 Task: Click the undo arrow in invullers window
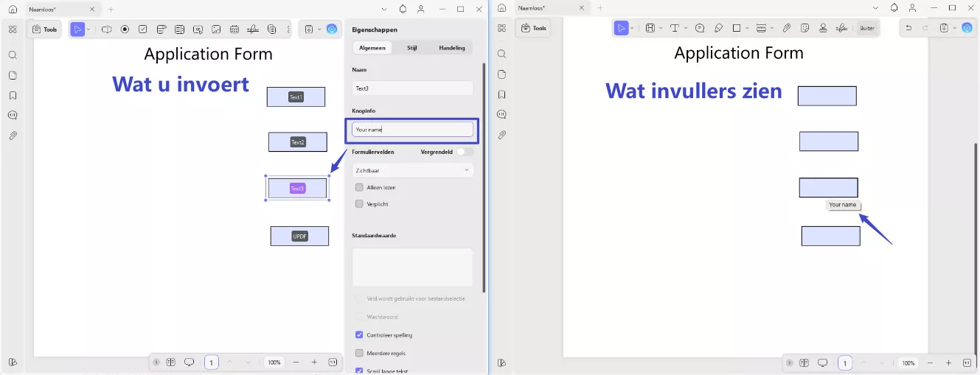point(909,28)
